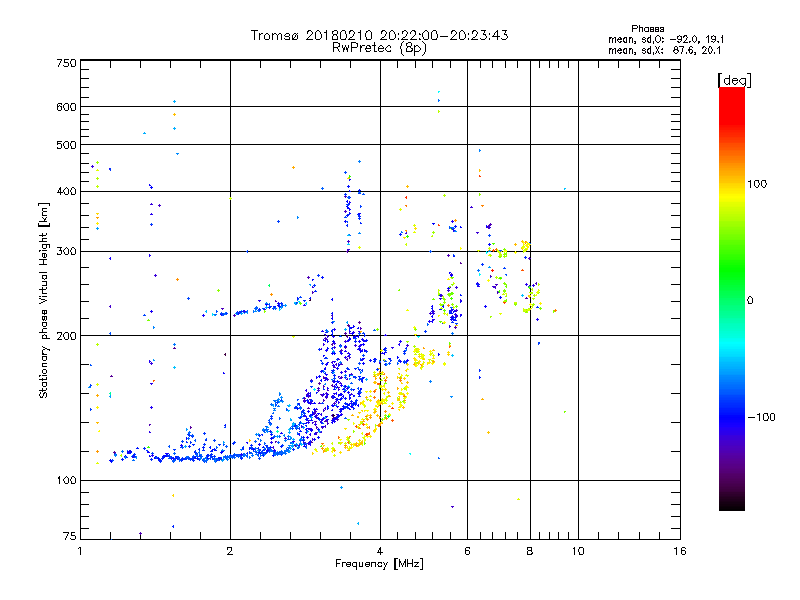Click the '[deg]' colorbar unit label
This screenshot has width=800, height=600.
pos(734,81)
